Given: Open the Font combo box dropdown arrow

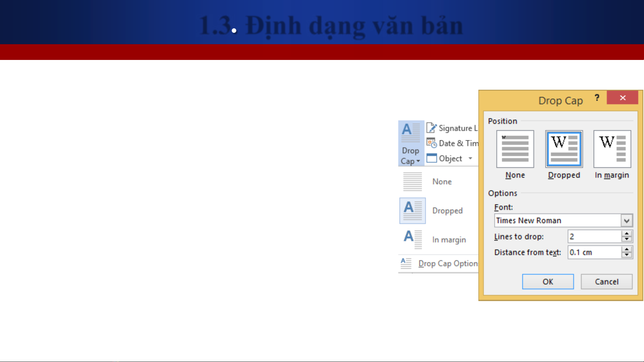Looking at the screenshot, I should pos(627,221).
